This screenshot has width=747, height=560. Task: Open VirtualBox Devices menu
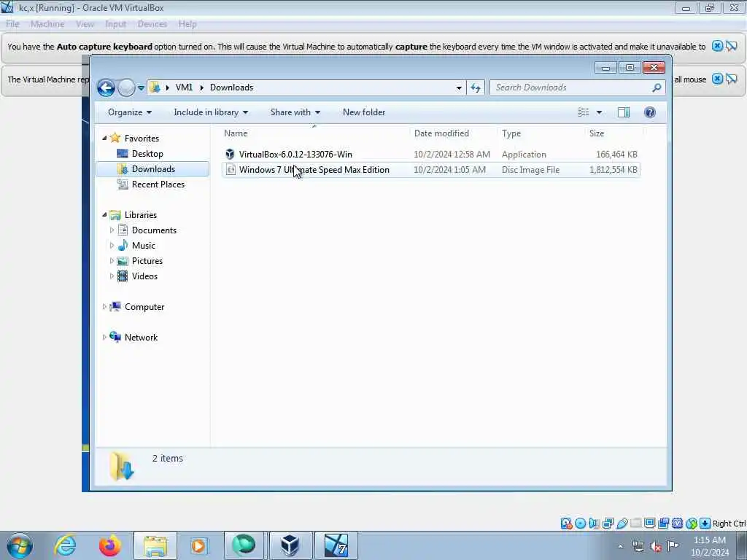[152, 24]
